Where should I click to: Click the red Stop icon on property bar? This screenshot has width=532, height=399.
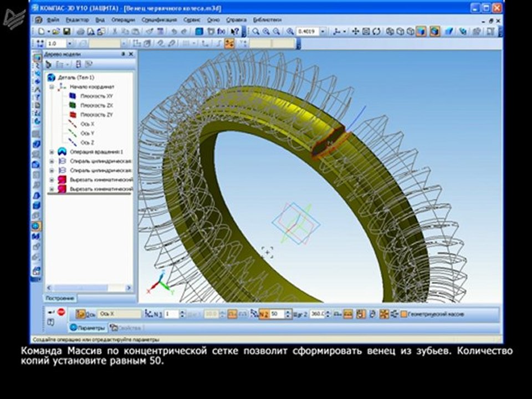click(x=61, y=312)
